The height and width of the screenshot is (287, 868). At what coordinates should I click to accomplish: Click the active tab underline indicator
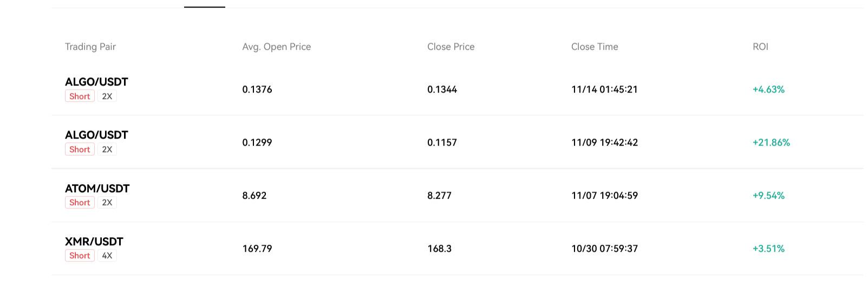(205, 7)
